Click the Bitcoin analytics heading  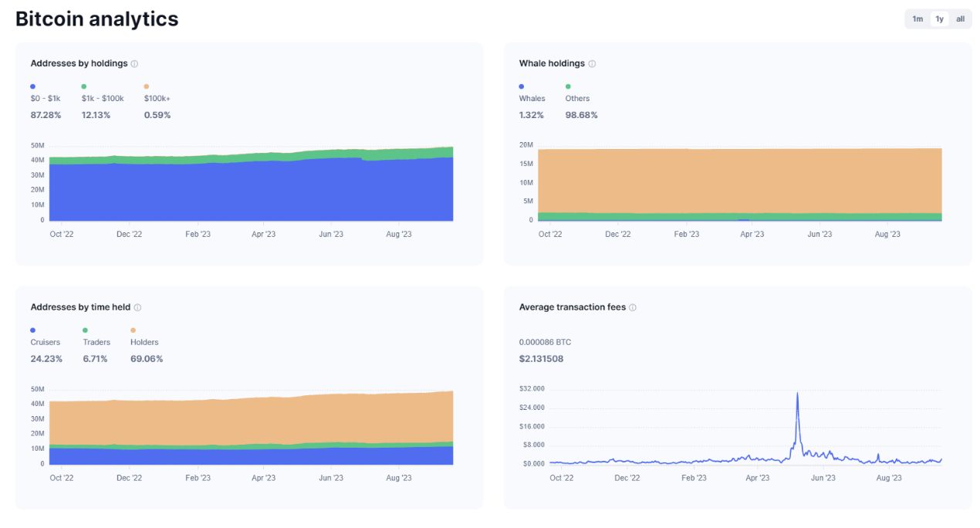click(x=97, y=19)
